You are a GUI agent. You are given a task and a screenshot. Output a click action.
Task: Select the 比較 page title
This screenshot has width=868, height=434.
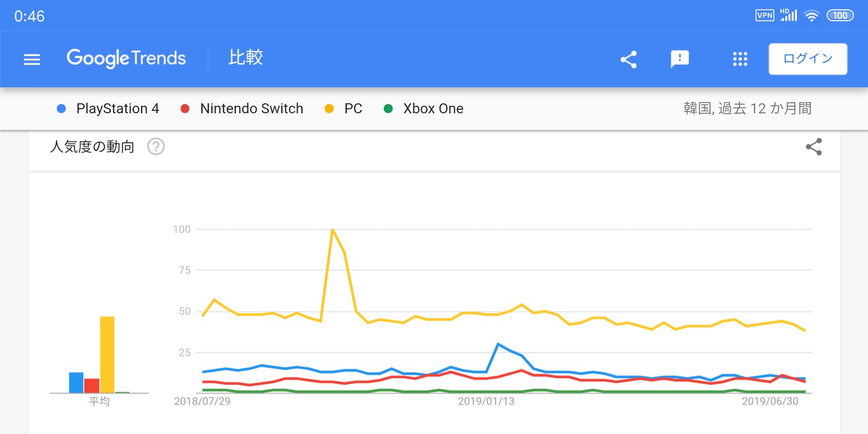click(246, 58)
